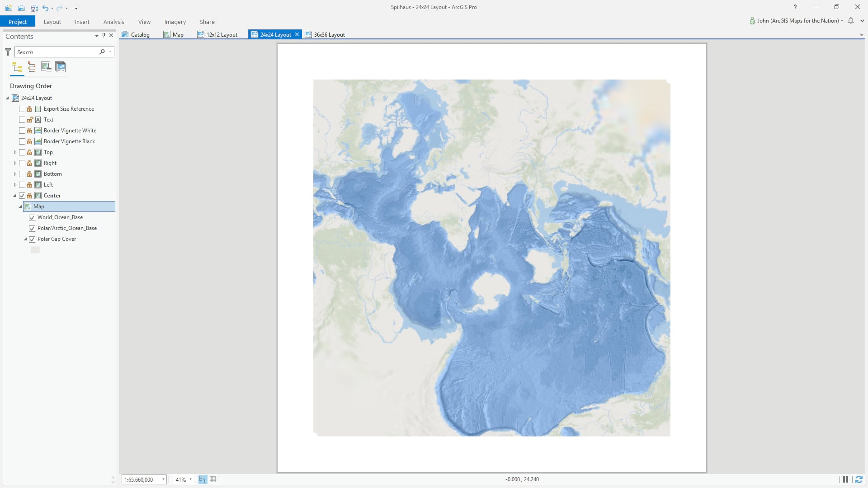Click the Contents search field
Viewport: 868px width, 488px height.
(x=57, y=52)
